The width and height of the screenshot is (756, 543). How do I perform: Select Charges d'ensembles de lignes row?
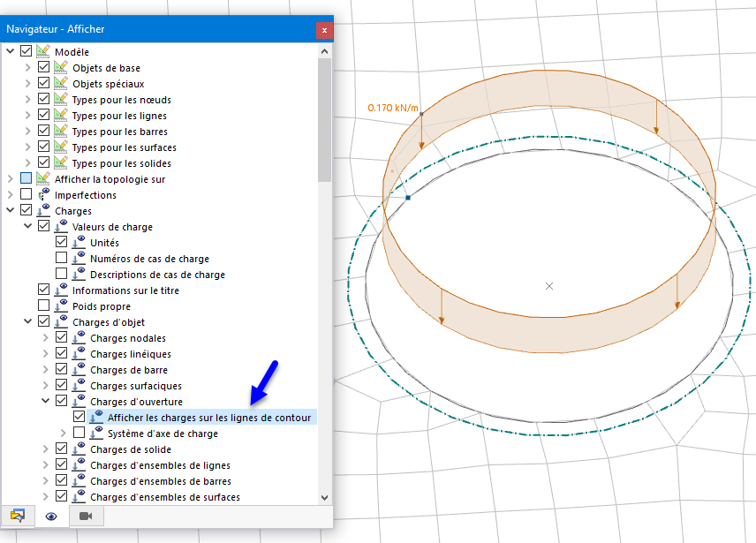pyautogui.click(x=160, y=465)
